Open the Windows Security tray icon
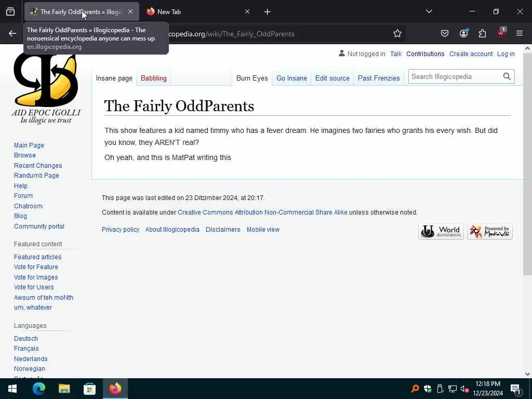The height and width of the screenshot is (399, 532). pyautogui.click(x=428, y=389)
